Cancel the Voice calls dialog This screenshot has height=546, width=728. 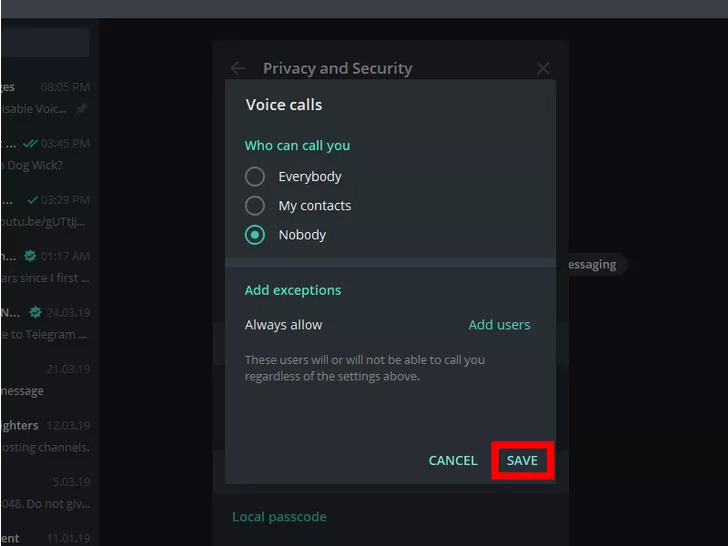coord(453,461)
